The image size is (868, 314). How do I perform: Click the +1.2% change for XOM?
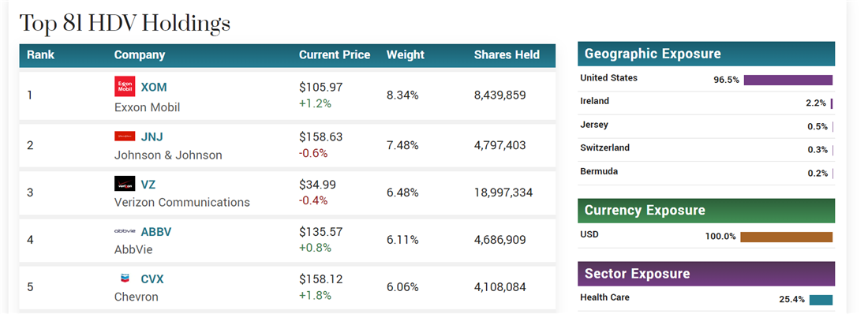315,103
